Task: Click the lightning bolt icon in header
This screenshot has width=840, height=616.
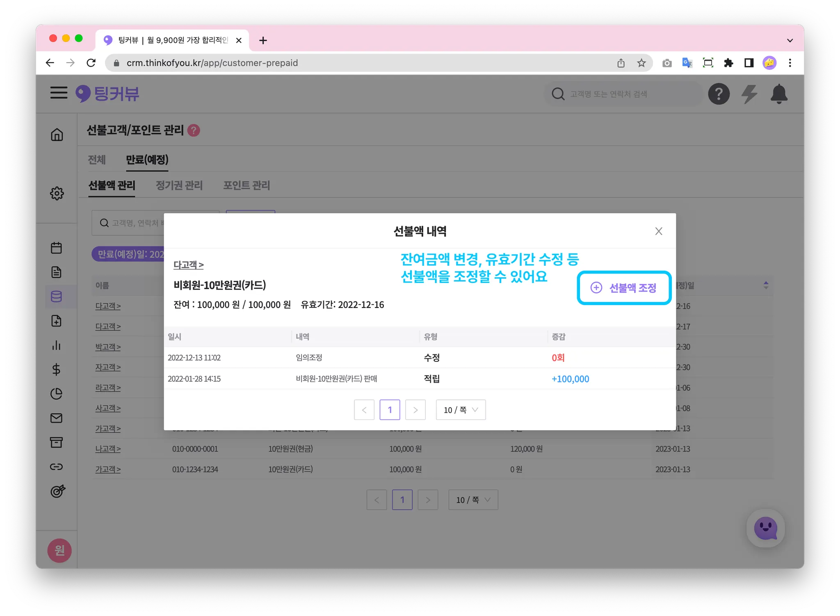Action: point(749,94)
